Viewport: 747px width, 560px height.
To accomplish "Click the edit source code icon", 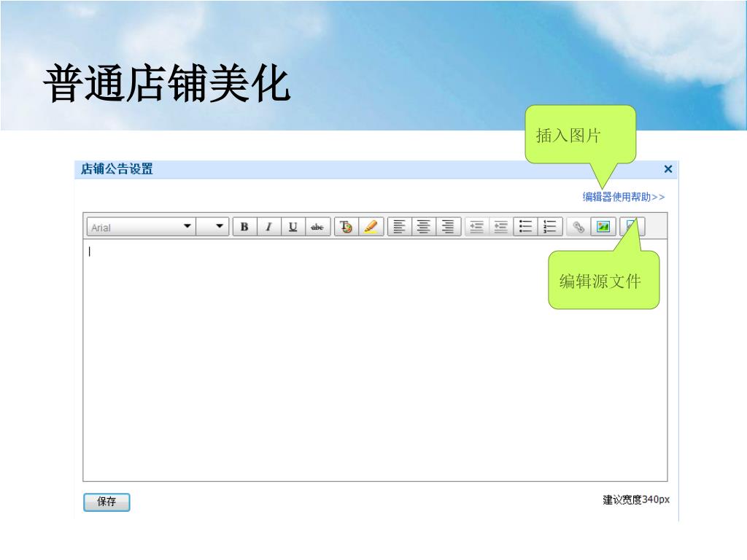I will point(632,227).
